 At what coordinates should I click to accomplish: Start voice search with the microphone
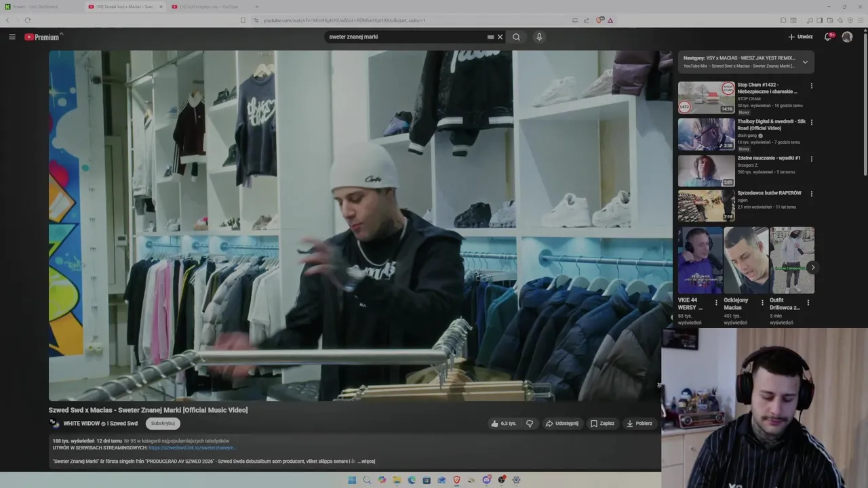pos(539,37)
